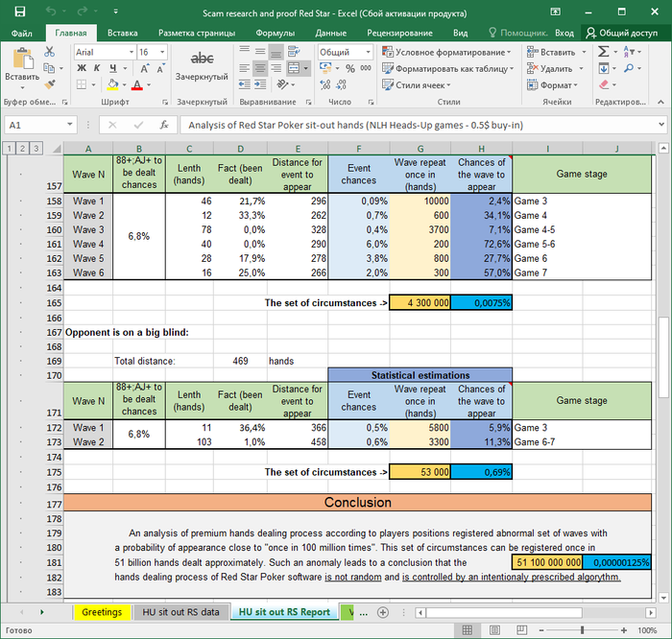
Task: Apply percent style format
Action: [350, 68]
